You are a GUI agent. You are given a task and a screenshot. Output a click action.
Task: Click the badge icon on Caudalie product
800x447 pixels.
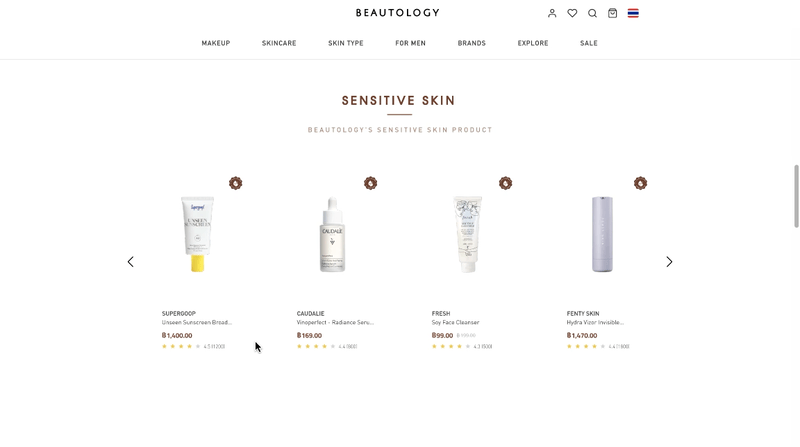pyautogui.click(x=370, y=183)
